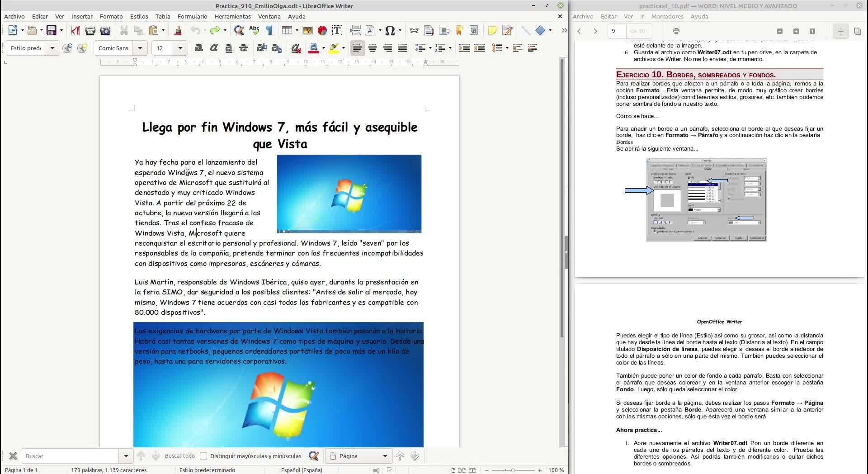This screenshot has height=474, width=868.
Task: Click the Clone formatting paintbrush
Action: [178, 30]
